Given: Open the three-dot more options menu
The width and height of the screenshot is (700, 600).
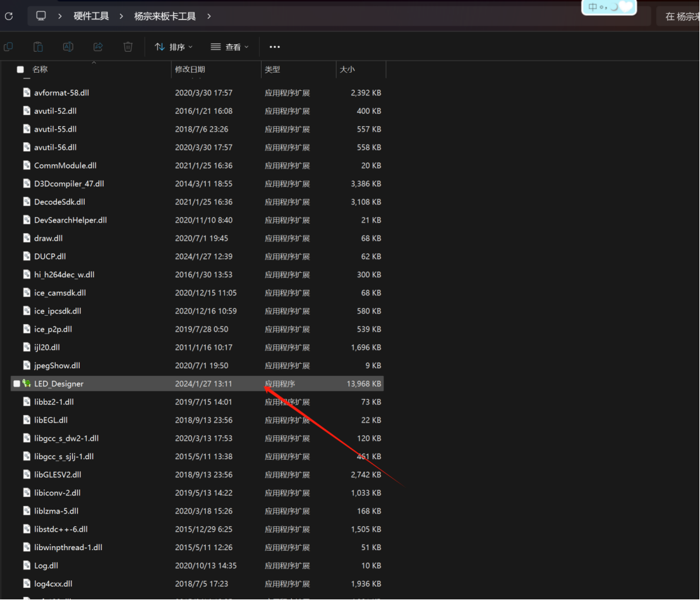Looking at the screenshot, I should (275, 47).
